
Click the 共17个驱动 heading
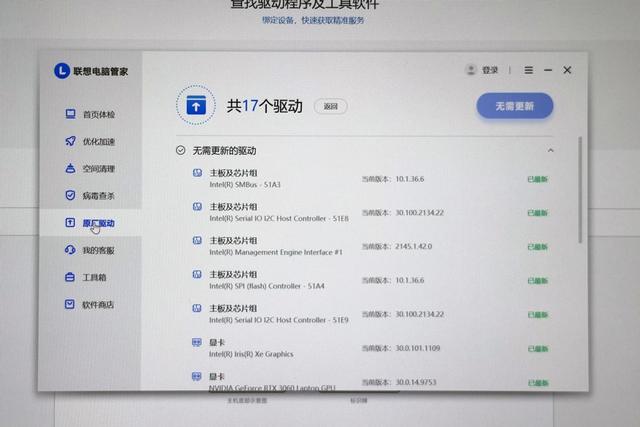tap(264, 106)
